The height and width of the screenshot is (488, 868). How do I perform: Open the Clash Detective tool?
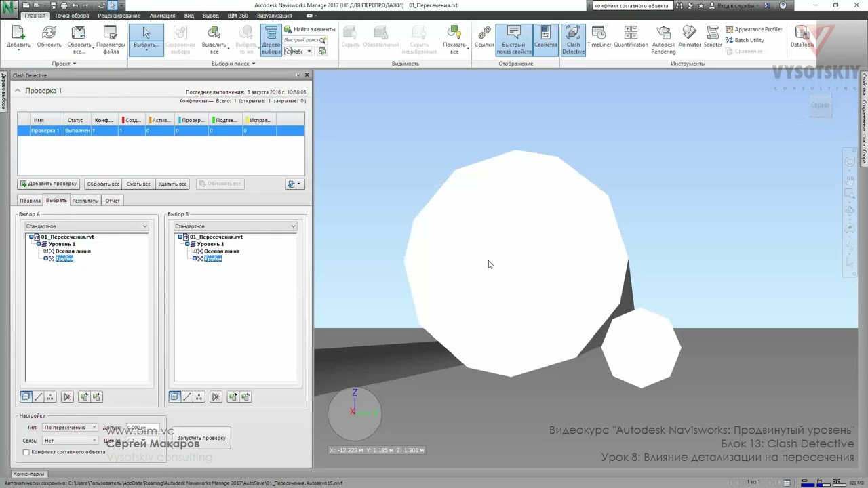point(573,40)
